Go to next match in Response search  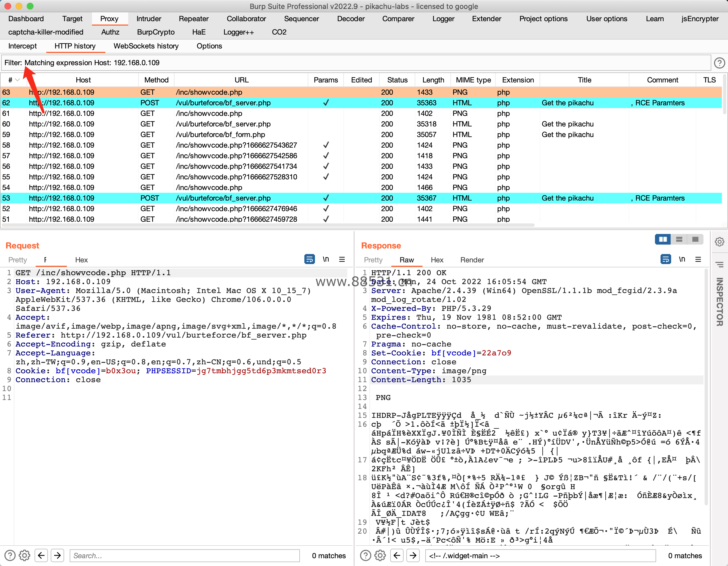click(x=413, y=555)
